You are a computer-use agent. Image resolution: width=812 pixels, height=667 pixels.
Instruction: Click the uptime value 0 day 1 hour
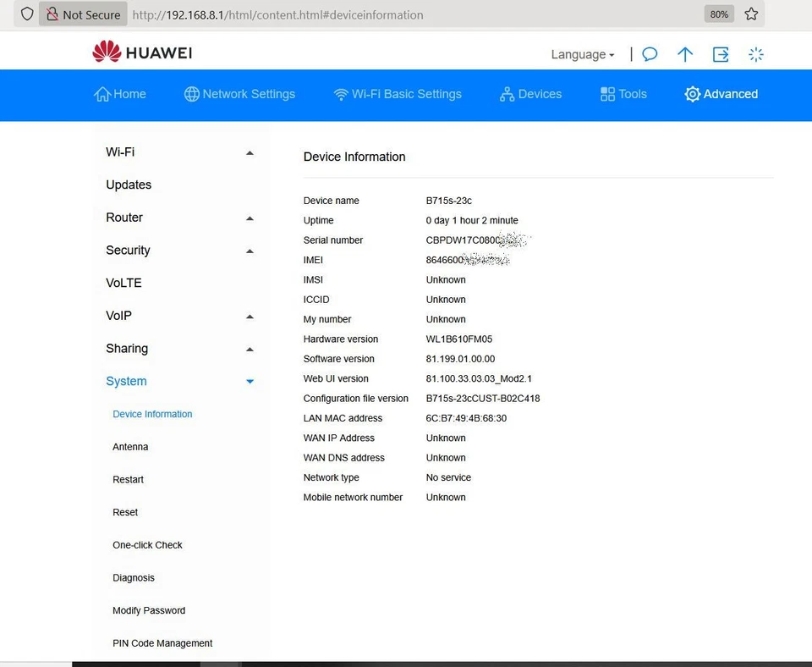(x=472, y=220)
